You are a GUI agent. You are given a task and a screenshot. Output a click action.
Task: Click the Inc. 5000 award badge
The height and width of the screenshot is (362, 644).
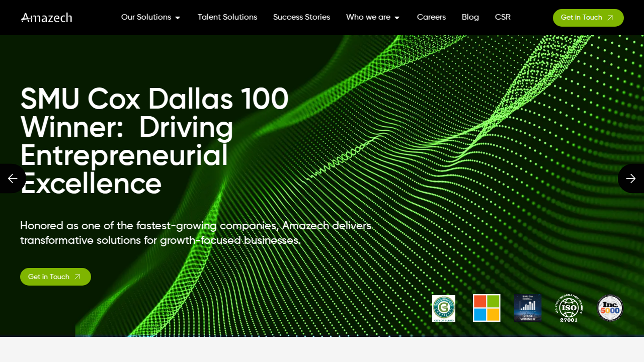click(610, 308)
